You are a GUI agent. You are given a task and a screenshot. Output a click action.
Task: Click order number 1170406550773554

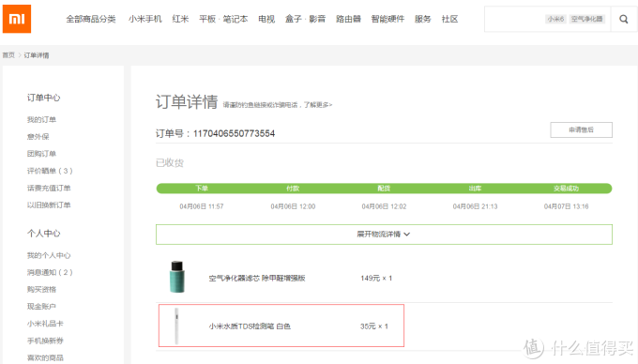(234, 133)
